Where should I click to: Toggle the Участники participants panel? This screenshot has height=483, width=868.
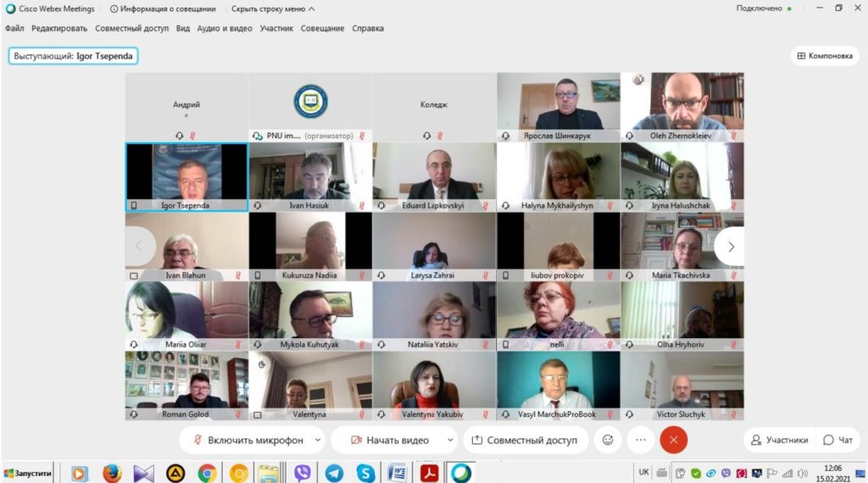777,440
